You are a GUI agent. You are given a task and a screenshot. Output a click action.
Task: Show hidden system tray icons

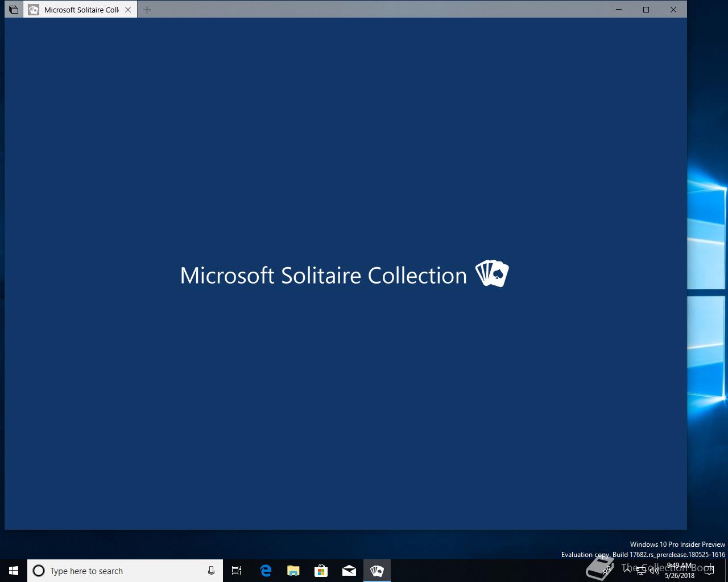tap(627, 571)
